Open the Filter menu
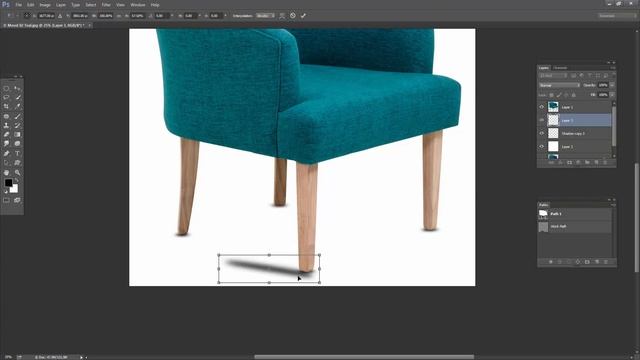This screenshot has height=360, width=640. tap(106, 5)
